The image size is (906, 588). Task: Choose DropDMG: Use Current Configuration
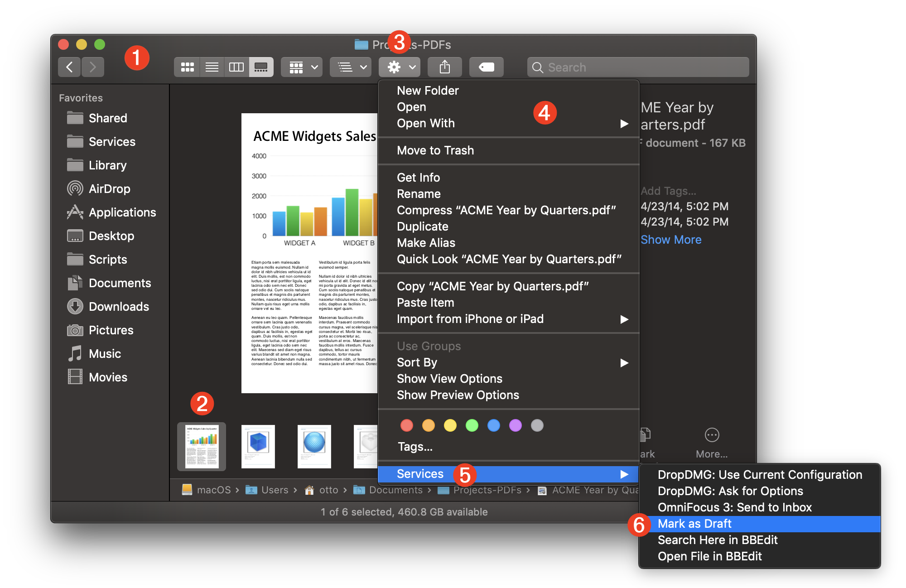point(760,475)
